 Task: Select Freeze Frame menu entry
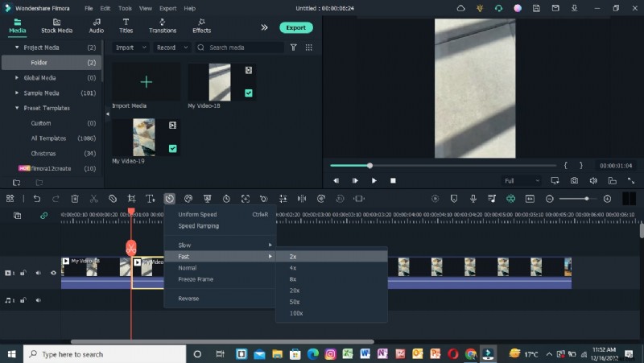[220, 279]
